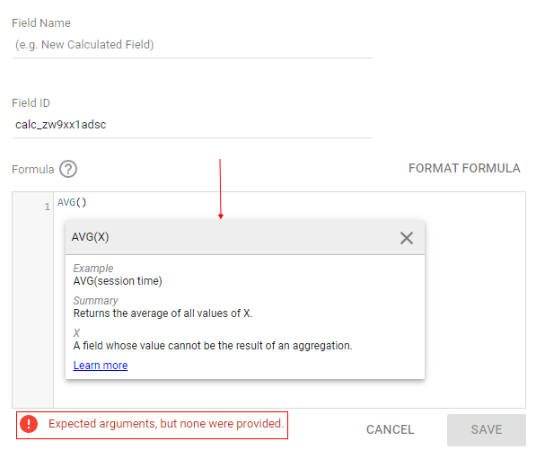536x450 pixels.
Task: Click the Field Name label
Action: tap(41, 23)
